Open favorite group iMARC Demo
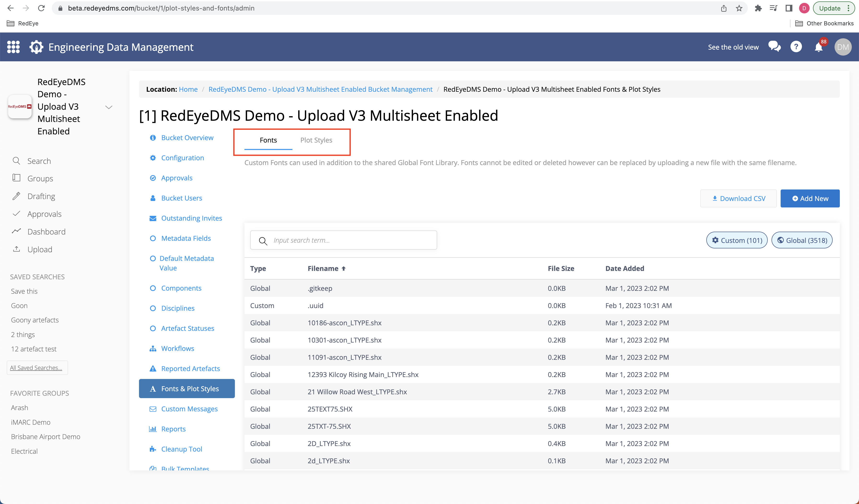 31,422
